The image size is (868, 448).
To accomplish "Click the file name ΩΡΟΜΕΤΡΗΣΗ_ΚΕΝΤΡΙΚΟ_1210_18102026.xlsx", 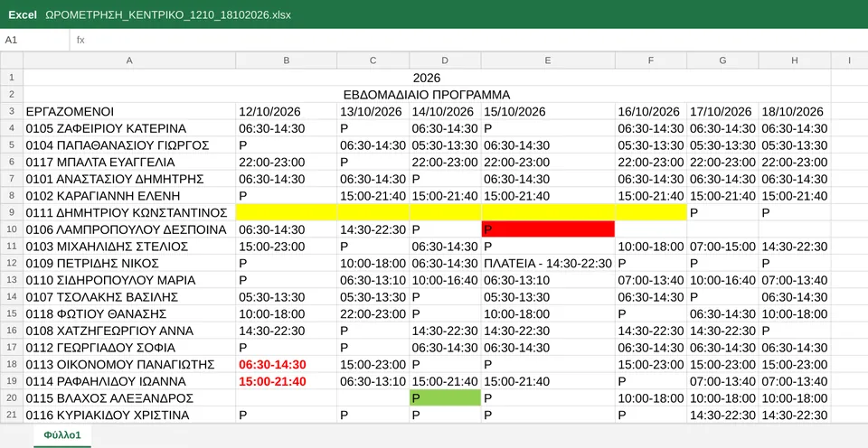I will 168,15.
